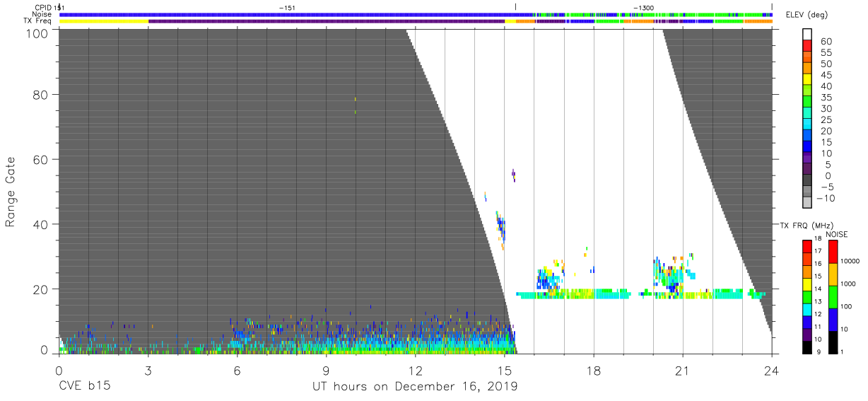Click the 9 label in TX FRQ legend
The height and width of the screenshot is (401, 868).
(x=817, y=351)
